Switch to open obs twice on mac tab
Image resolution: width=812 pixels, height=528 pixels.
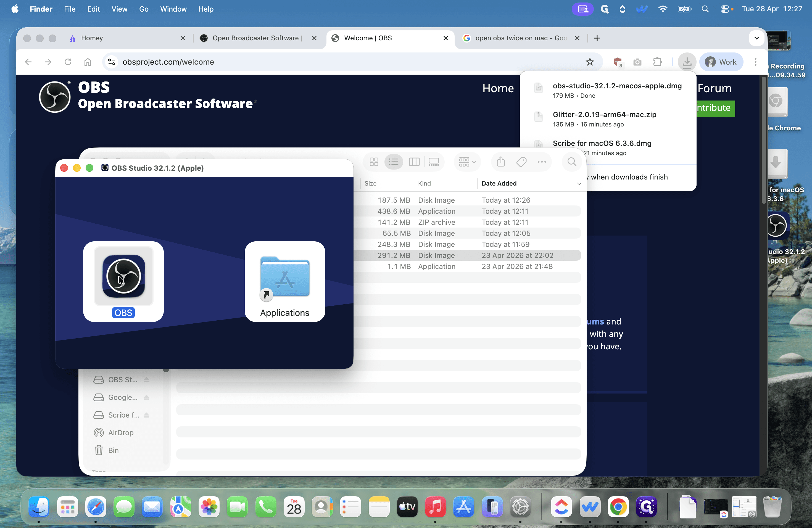pyautogui.click(x=521, y=38)
